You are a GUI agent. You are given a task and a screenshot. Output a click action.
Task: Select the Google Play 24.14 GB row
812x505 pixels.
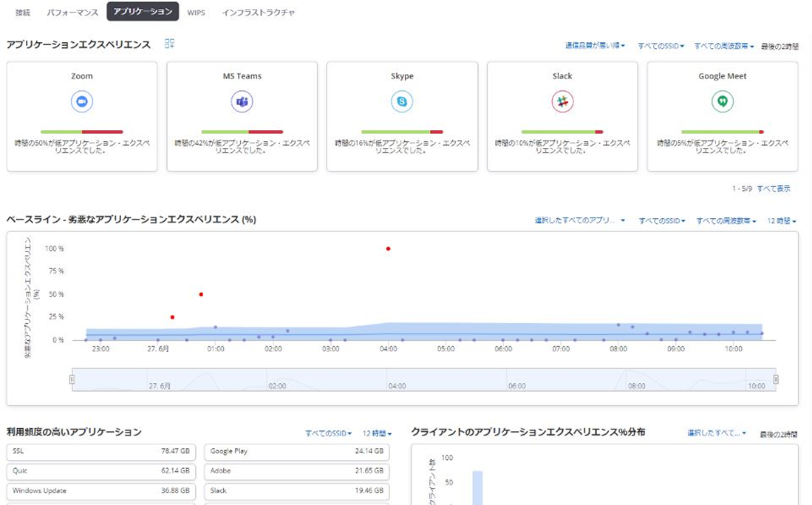click(297, 452)
